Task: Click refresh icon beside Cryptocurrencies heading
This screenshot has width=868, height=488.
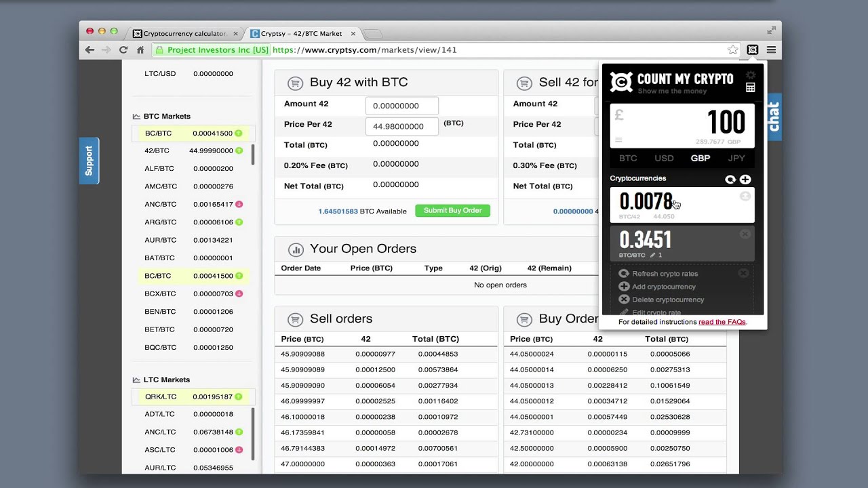Action: click(730, 180)
